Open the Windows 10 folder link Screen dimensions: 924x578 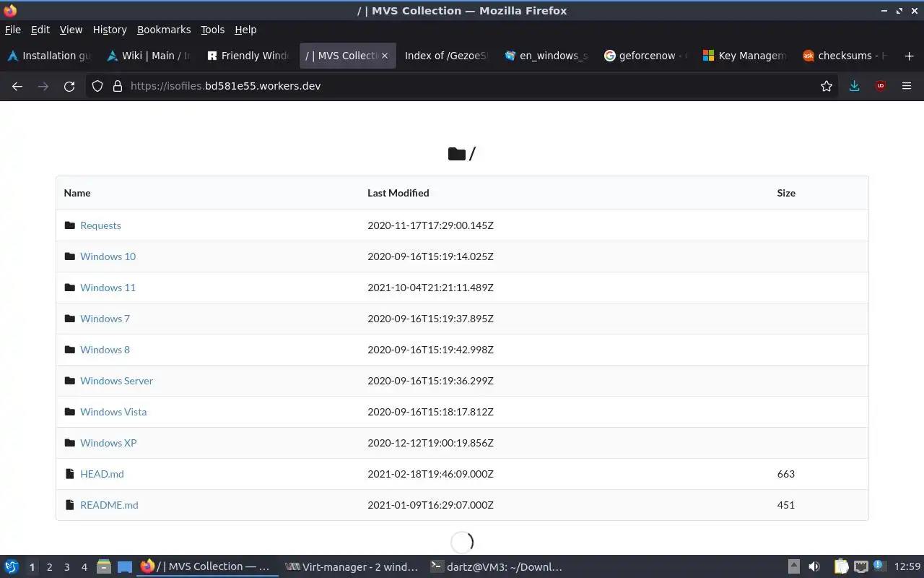[108, 256]
